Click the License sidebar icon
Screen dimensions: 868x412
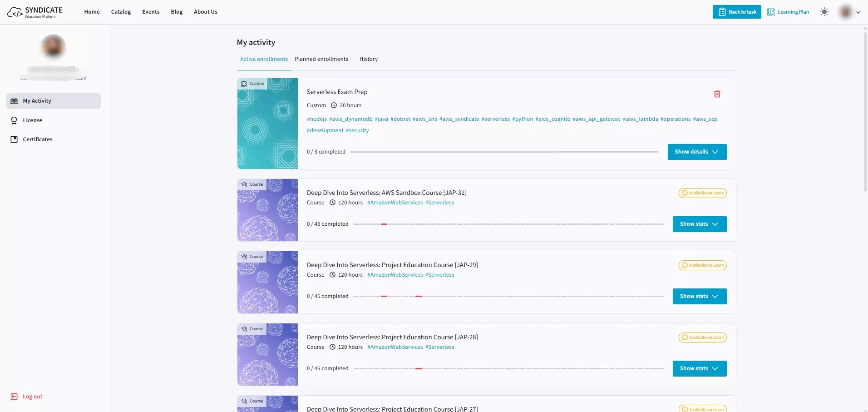(14, 120)
